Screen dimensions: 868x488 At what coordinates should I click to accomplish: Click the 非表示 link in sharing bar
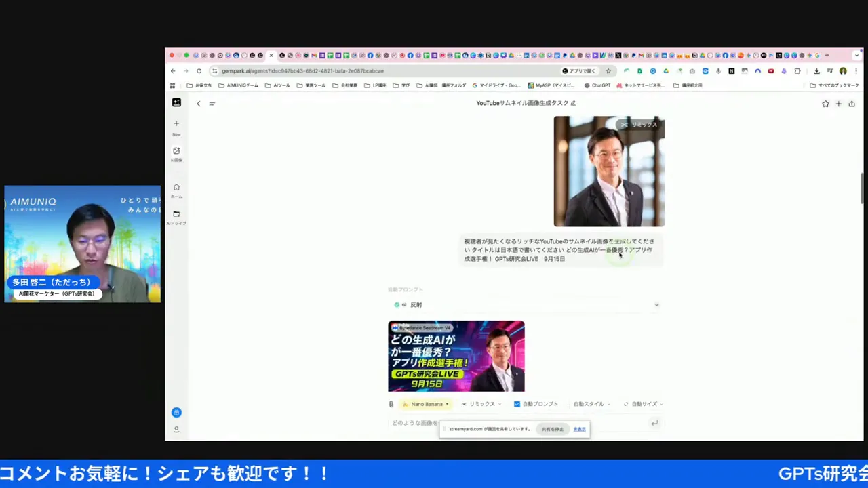click(579, 429)
